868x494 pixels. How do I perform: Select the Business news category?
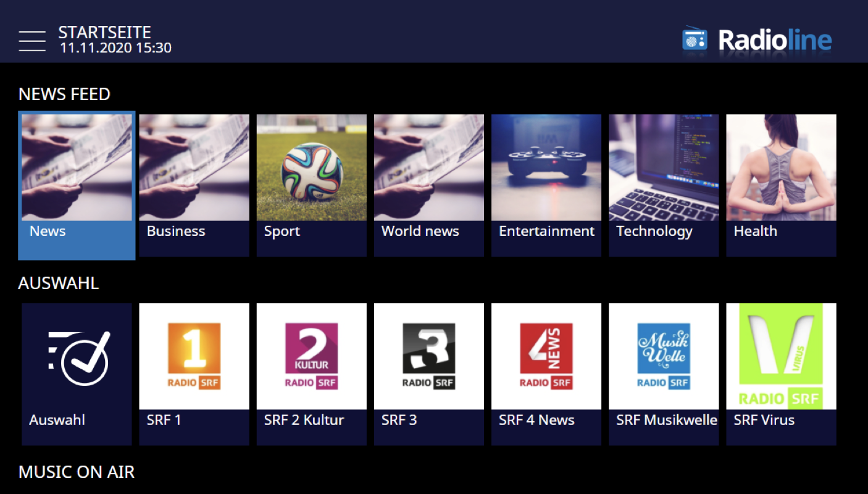[194, 185]
